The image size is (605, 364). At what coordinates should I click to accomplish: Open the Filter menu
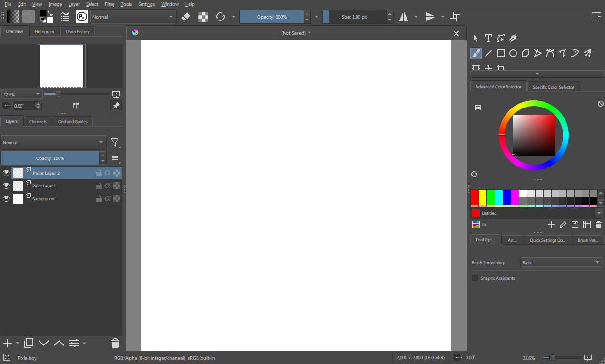click(109, 4)
